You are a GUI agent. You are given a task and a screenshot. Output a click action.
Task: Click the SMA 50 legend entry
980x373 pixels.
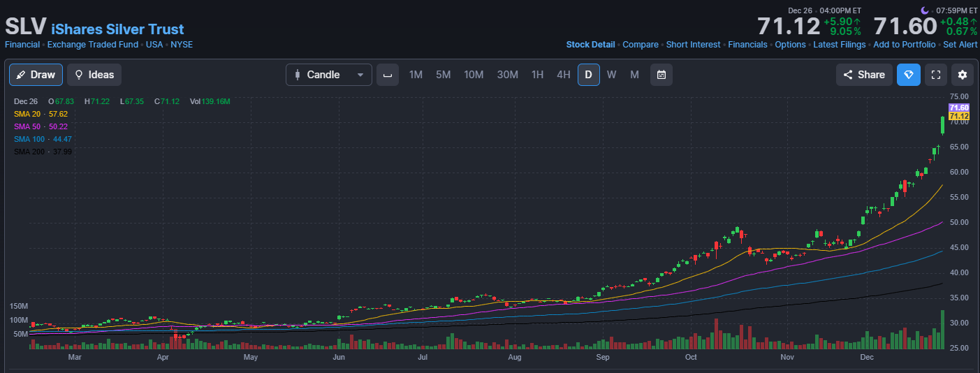(41, 126)
